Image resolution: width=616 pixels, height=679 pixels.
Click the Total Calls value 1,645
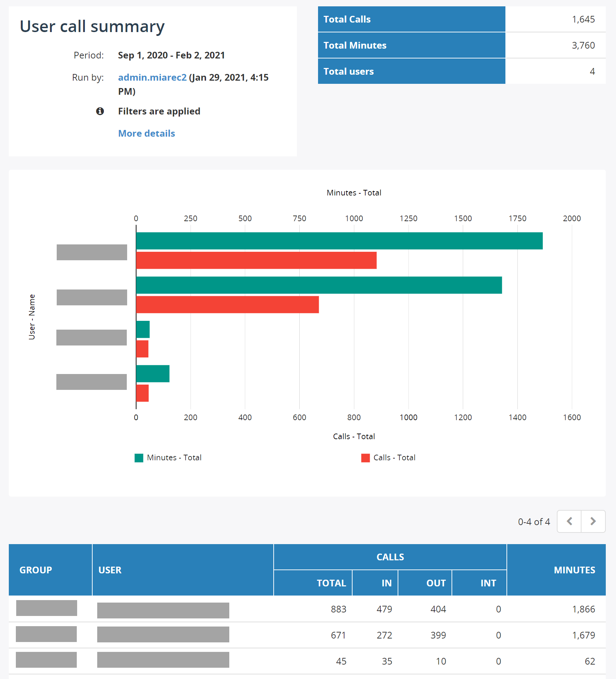(x=583, y=19)
